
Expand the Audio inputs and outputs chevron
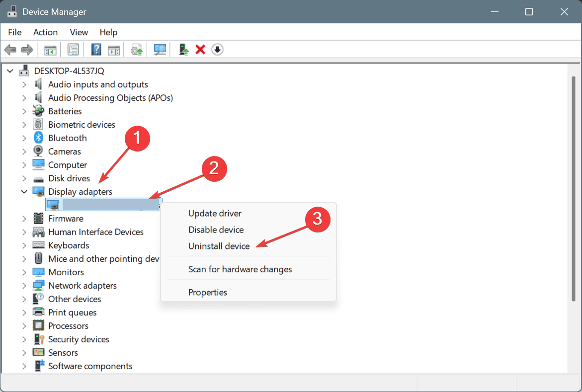coord(24,84)
